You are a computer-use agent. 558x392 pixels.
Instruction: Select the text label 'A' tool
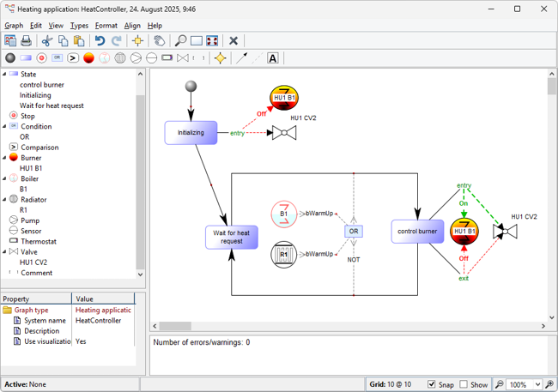(x=273, y=58)
